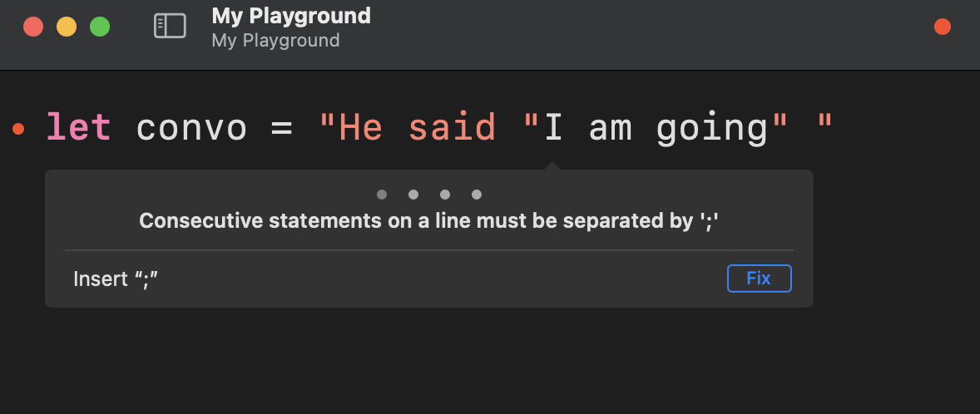Viewport: 980px width, 414px height.
Task: Place the cursor in the convo identifier
Action: click(191, 128)
